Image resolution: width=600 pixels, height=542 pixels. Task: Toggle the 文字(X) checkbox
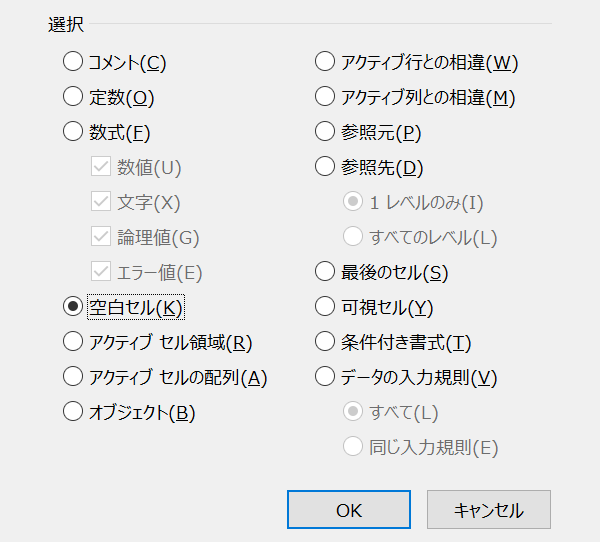coord(100,202)
